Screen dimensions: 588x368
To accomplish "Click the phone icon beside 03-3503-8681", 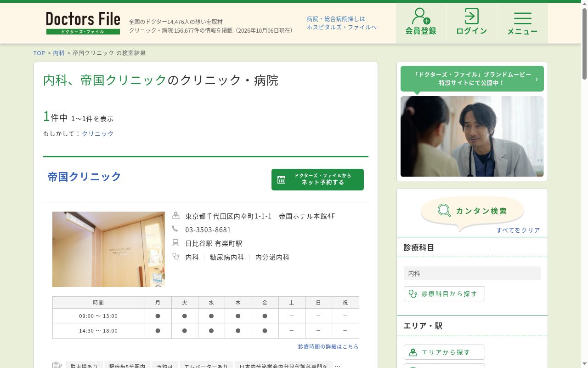I will point(175,229).
